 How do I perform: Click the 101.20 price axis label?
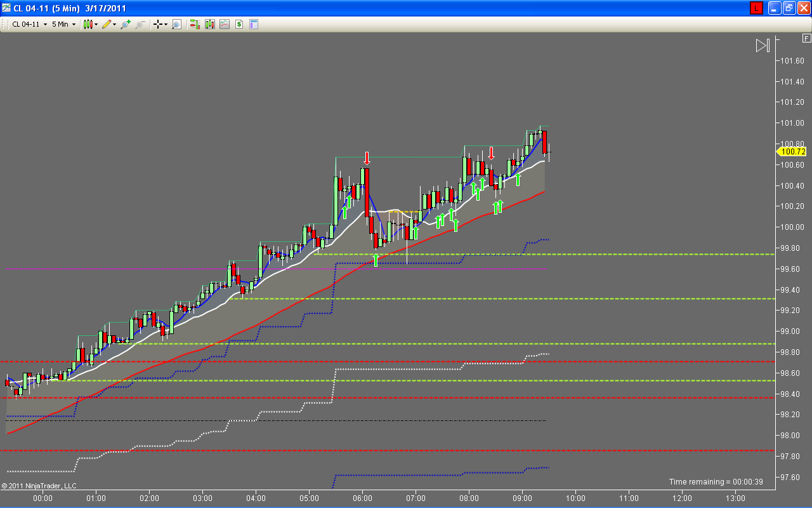click(792, 102)
